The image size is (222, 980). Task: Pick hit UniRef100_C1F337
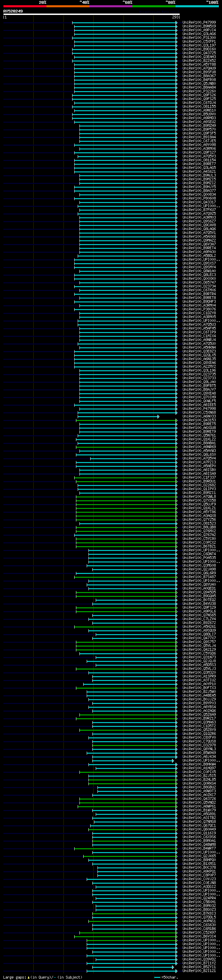coord(199,477)
